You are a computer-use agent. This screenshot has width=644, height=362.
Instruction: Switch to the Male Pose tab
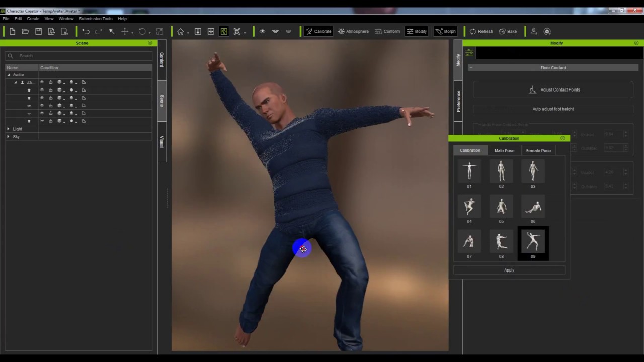[504, 150]
